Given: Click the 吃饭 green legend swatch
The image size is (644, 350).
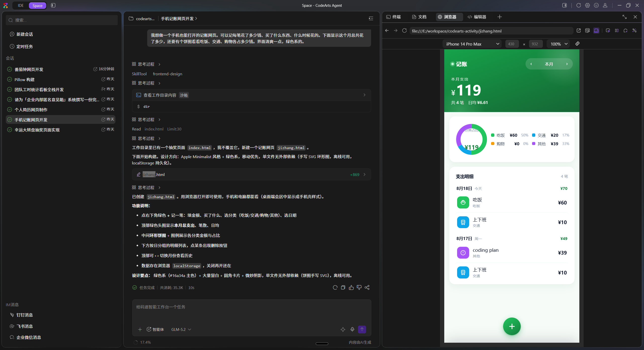Looking at the screenshot, I should point(493,135).
